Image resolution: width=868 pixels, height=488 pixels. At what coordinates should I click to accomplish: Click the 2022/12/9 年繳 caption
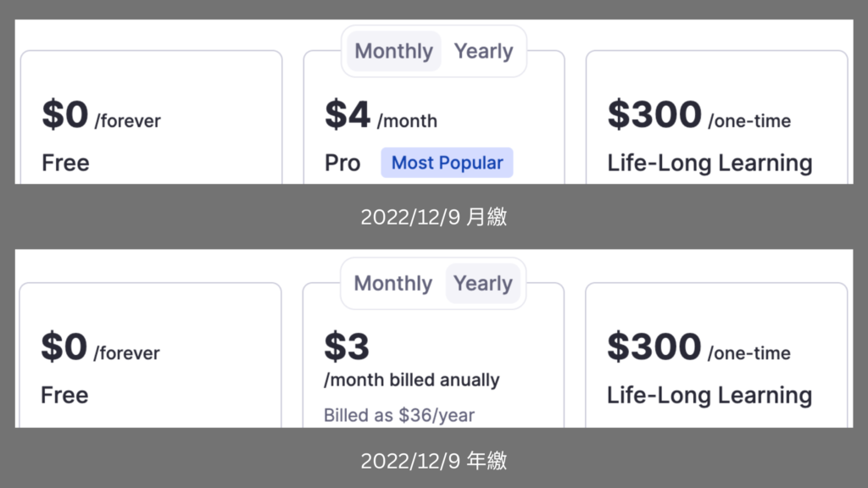tap(433, 461)
